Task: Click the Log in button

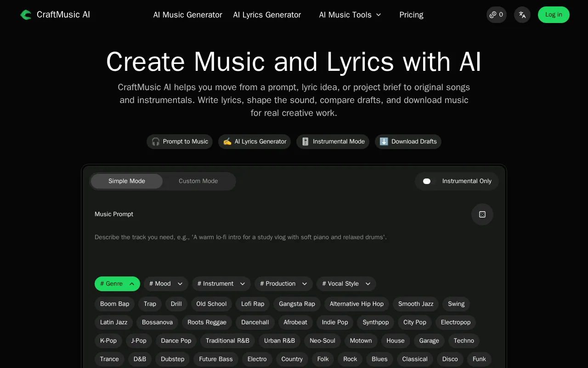Action: point(554,15)
